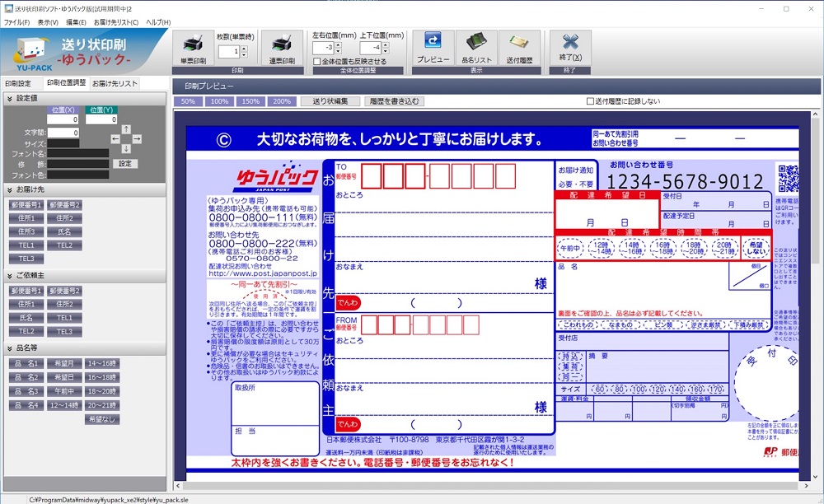Collapse the ご依頼主 section
The width and height of the screenshot is (824, 504).
(9, 276)
